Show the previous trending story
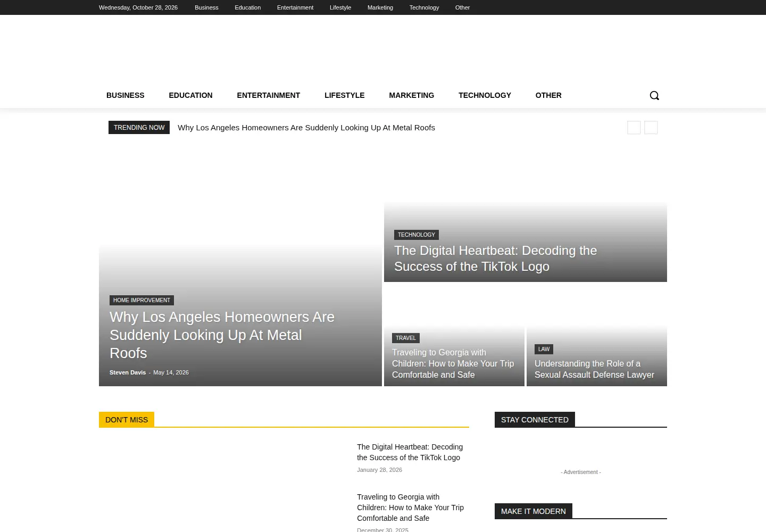 634,128
